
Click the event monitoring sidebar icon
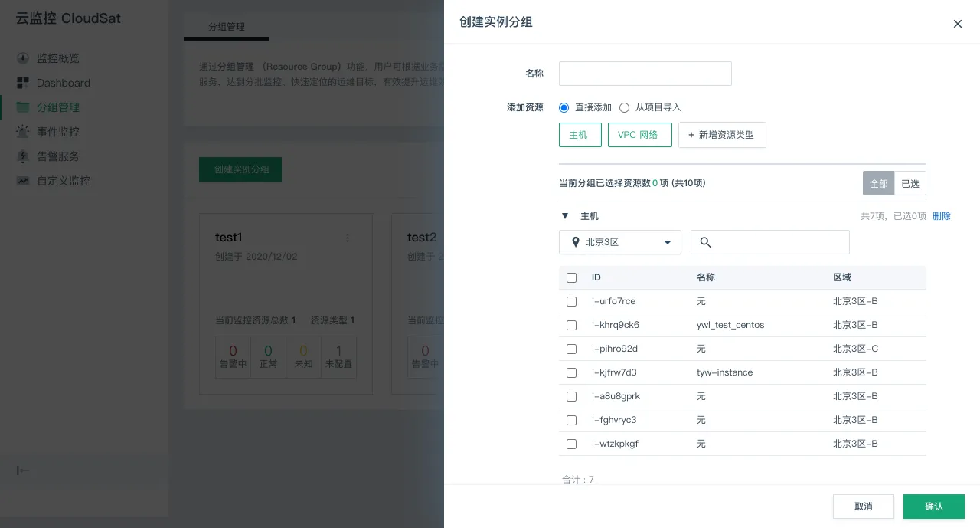23,132
